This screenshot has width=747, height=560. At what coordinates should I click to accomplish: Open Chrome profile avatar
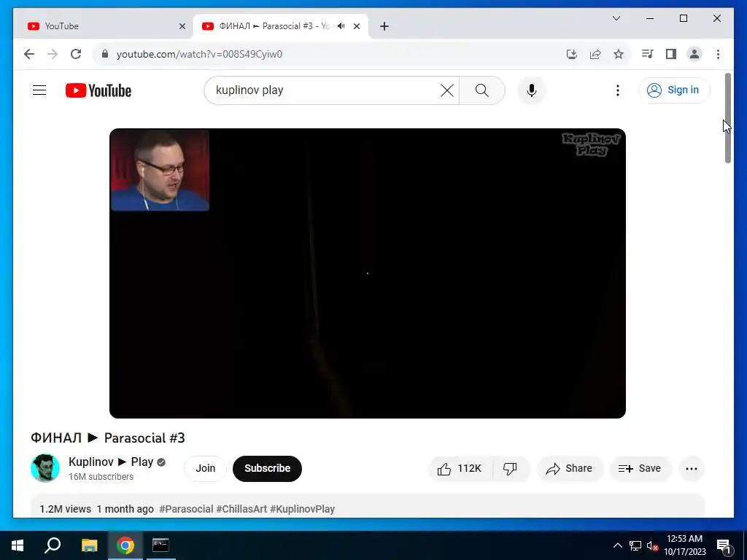(x=694, y=54)
